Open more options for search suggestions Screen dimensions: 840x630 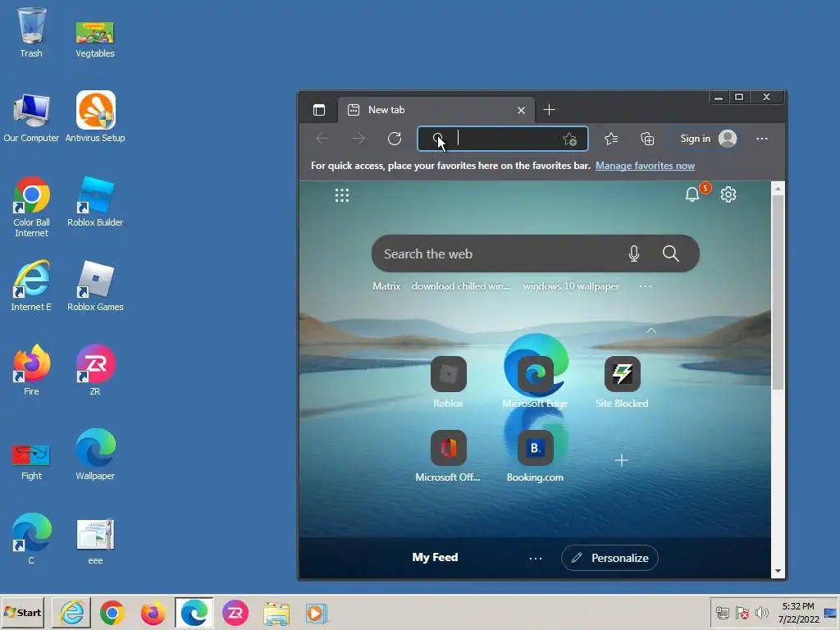point(646,286)
